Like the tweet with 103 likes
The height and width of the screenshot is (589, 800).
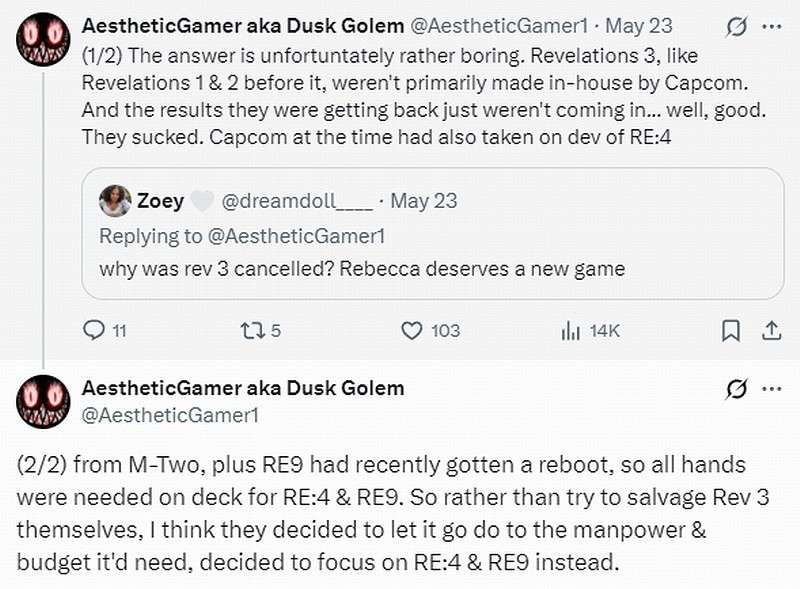pyautogui.click(x=411, y=330)
